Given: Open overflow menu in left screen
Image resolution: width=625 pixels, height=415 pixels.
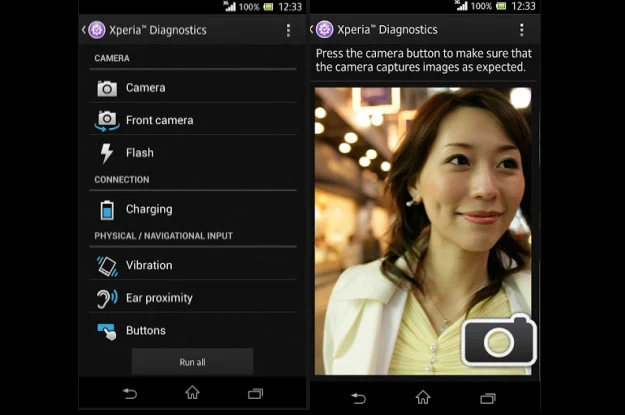Looking at the screenshot, I should pos(288,30).
